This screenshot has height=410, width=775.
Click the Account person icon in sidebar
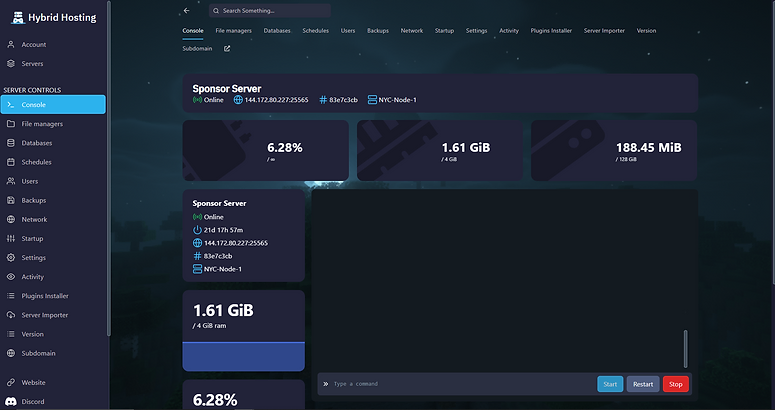11,44
